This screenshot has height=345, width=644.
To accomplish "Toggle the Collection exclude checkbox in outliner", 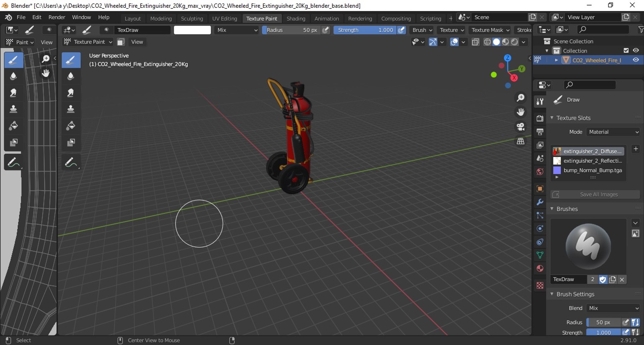I will [x=626, y=50].
